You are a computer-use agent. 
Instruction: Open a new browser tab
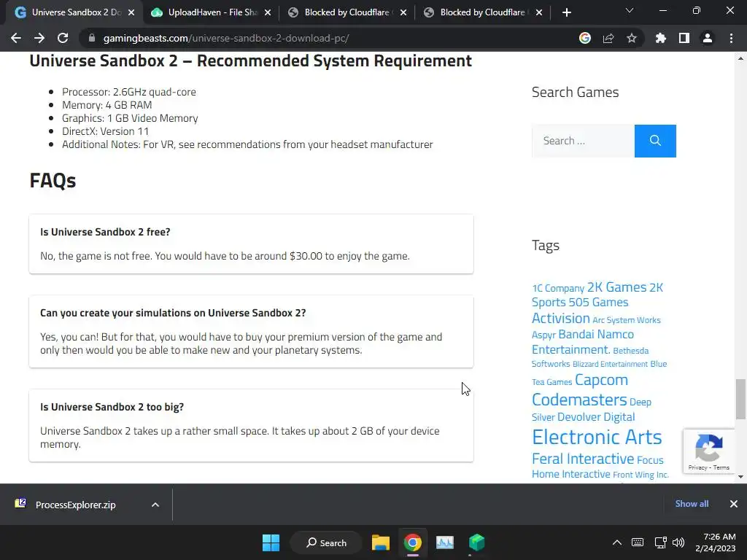(x=566, y=12)
